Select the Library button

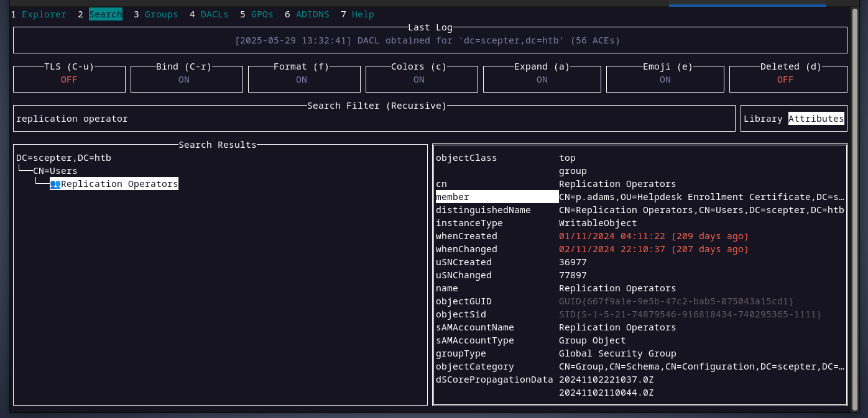click(x=763, y=119)
